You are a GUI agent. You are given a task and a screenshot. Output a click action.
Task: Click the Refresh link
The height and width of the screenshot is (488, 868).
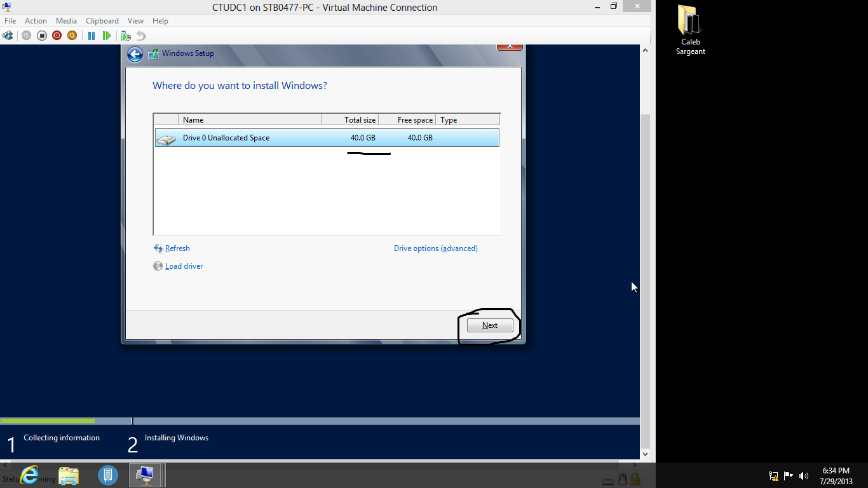point(177,248)
